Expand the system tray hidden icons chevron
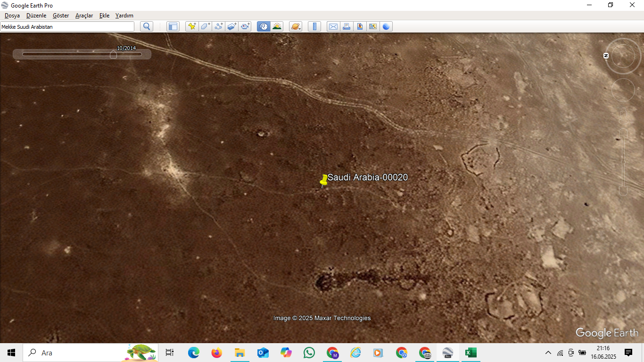Image resolution: width=644 pixels, height=362 pixels. pyautogui.click(x=548, y=353)
